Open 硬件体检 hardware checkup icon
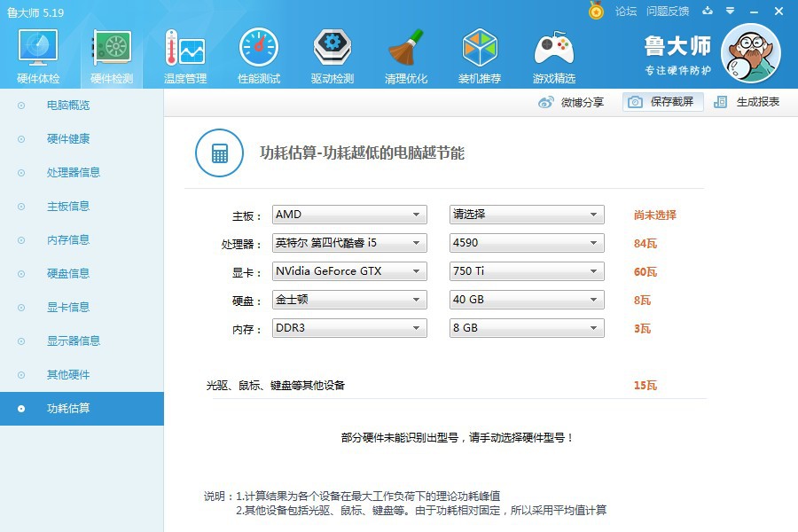Image resolution: width=798 pixels, height=532 pixels. (x=38, y=47)
